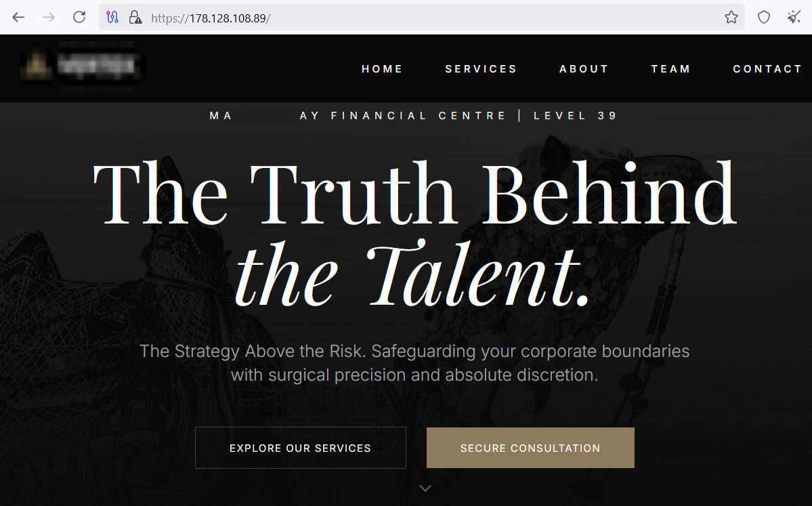Click the Truth Behind the Talent headline
The width and height of the screenshot is (812, 506).
coord(414,232)
